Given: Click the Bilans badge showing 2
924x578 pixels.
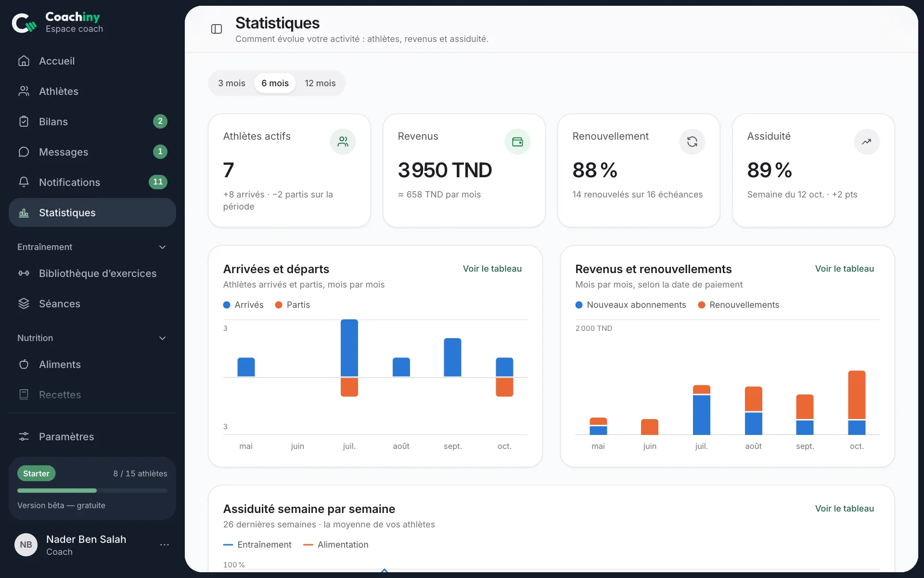Looking at the screenshot, I should (160, 121).
